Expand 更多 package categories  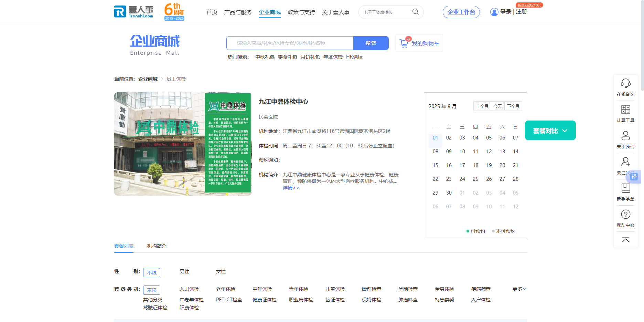pyautogui.click(x=519, y=289)
